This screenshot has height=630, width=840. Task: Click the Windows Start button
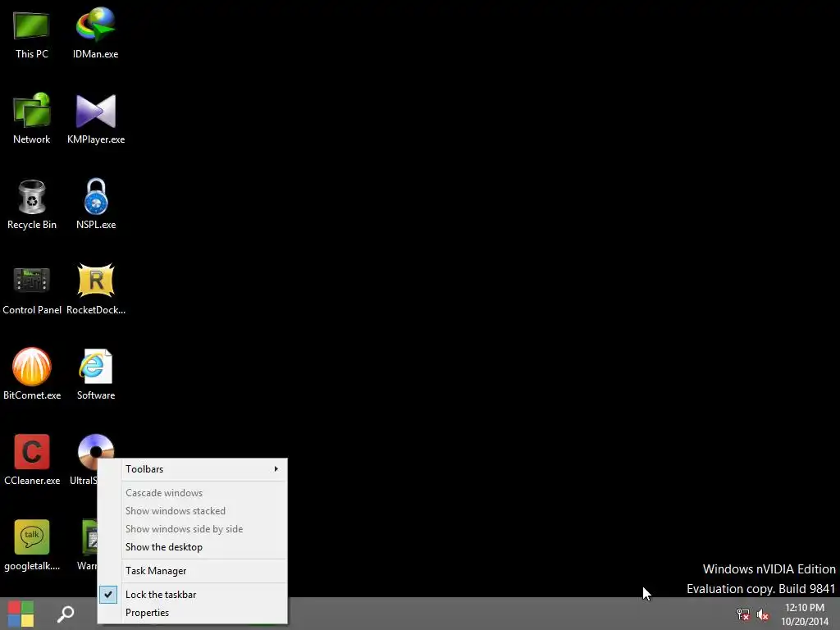(21, 614)
